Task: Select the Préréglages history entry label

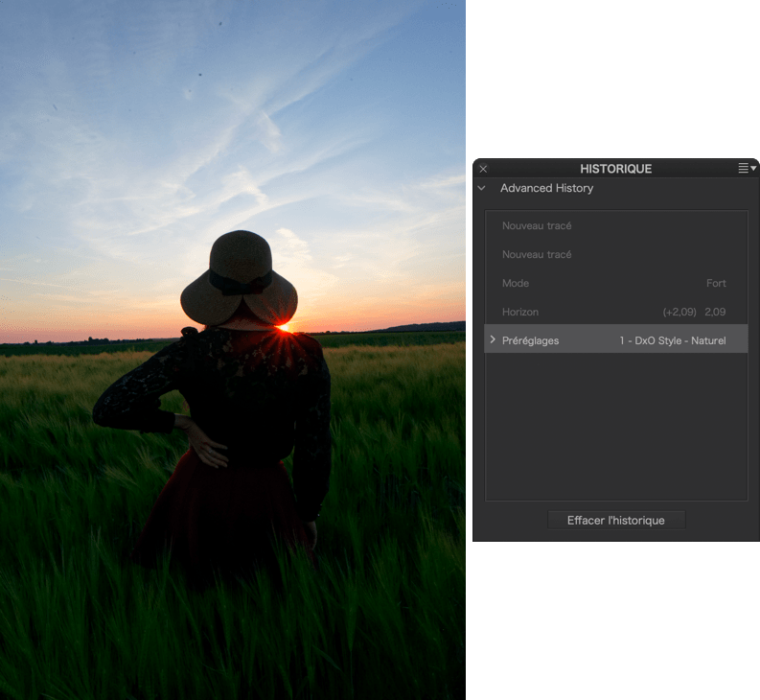Action: coord(530,340)
